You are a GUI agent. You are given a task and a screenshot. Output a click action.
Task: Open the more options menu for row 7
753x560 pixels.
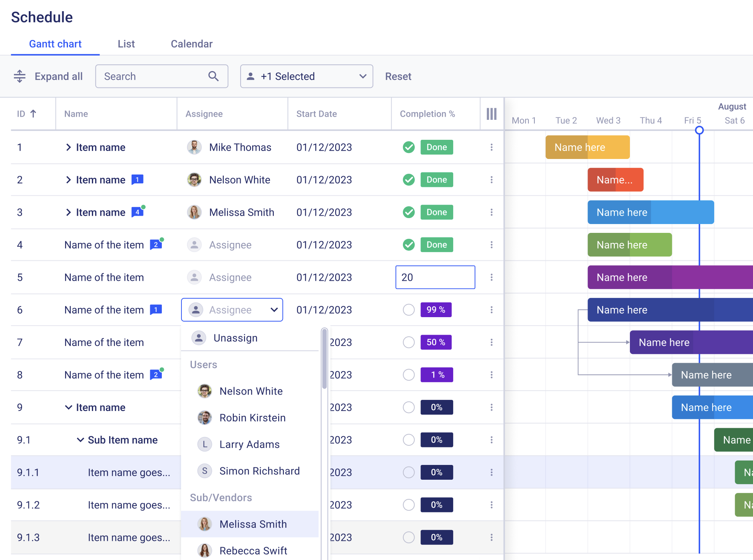point(492,342)
